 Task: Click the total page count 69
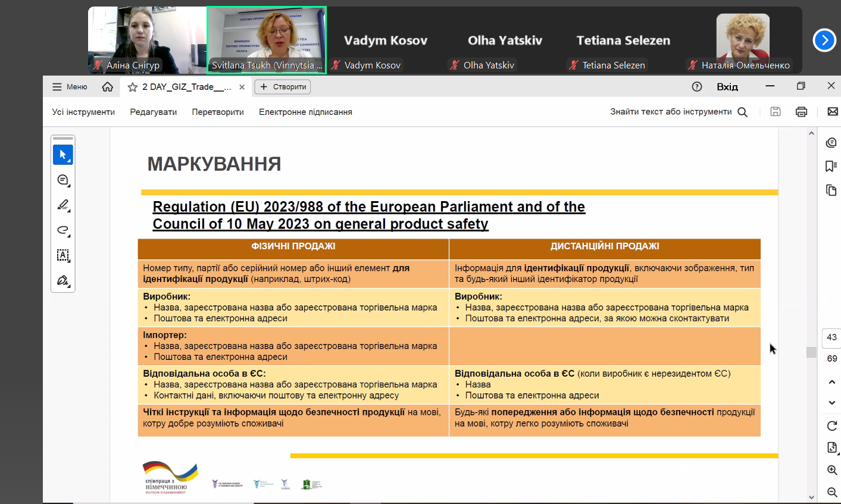(x=831, y=358)
